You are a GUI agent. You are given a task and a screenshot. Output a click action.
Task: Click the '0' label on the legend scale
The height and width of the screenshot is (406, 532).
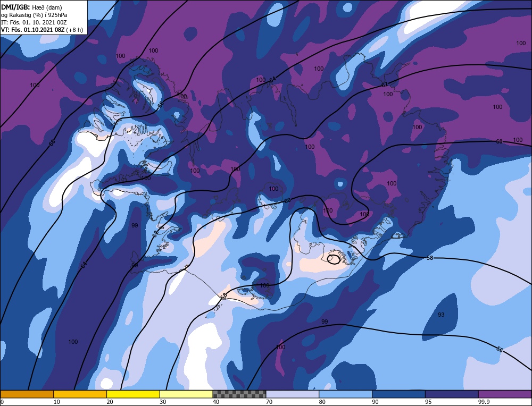coord(2,402)
